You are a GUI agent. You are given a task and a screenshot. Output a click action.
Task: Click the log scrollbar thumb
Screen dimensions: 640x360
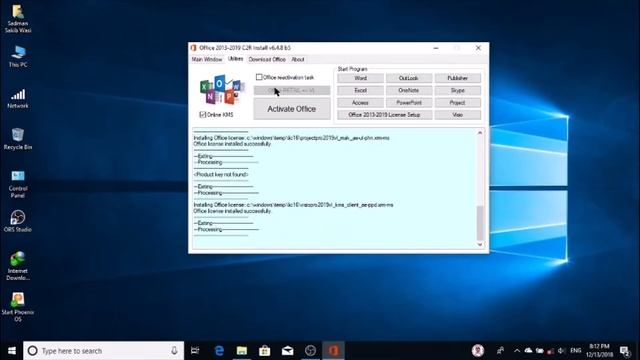point(480,223)
